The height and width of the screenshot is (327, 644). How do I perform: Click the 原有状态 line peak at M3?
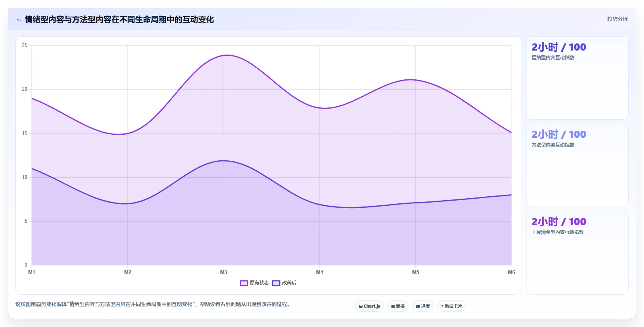[224, 55]
